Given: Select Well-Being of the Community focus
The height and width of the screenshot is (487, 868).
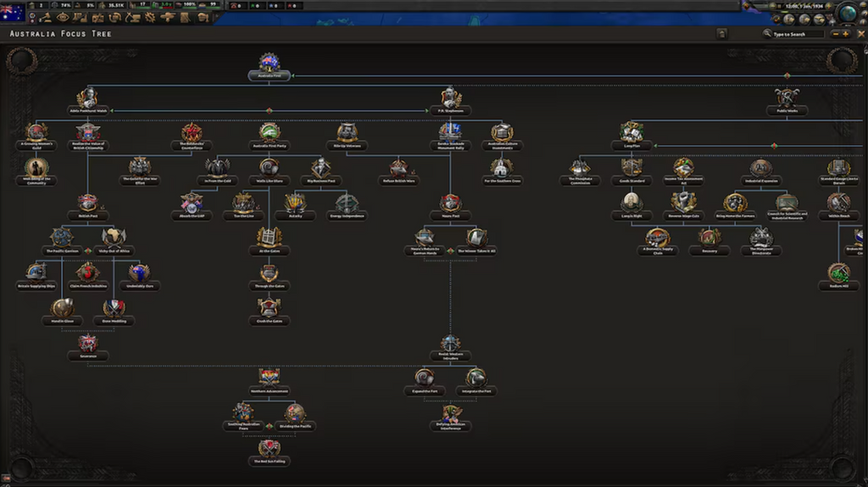Looking at the screenshot, I should point(36,172).
